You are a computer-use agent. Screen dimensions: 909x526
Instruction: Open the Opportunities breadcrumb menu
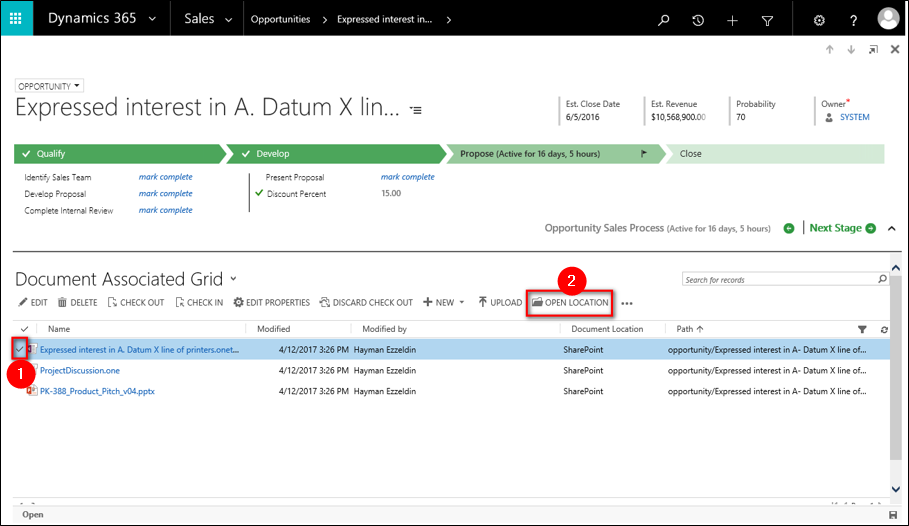(280, 19)
